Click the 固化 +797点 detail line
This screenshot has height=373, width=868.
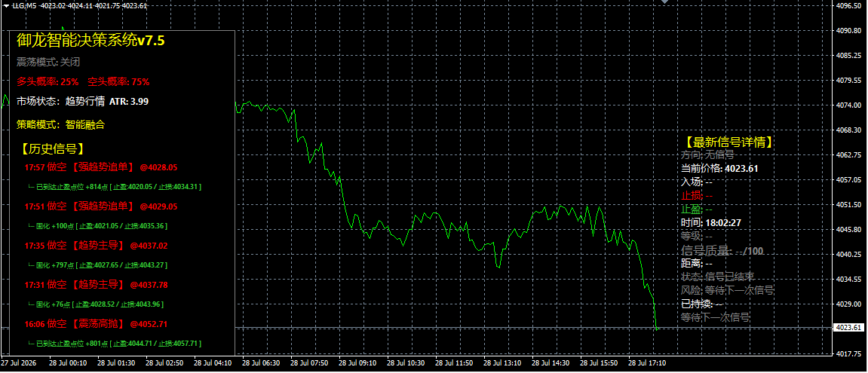pyautogui.click(x=97, y=265)
